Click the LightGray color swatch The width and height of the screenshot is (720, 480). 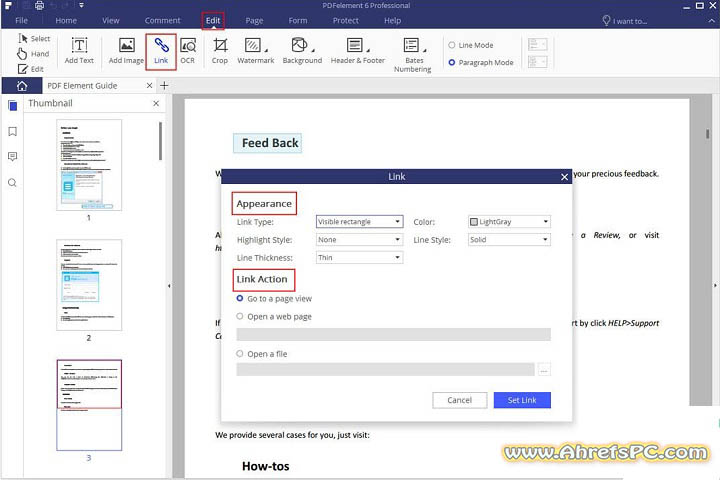pyautogui.click(x=474, y=222)
